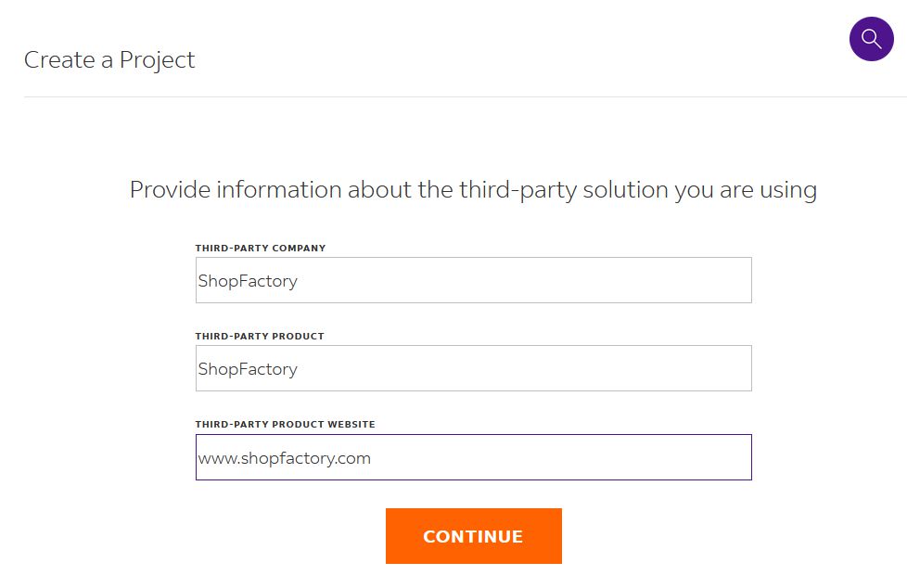Place cursor on ShopFactory text in product field
This screenshot has width=907, height=588.
click(248, 369)
